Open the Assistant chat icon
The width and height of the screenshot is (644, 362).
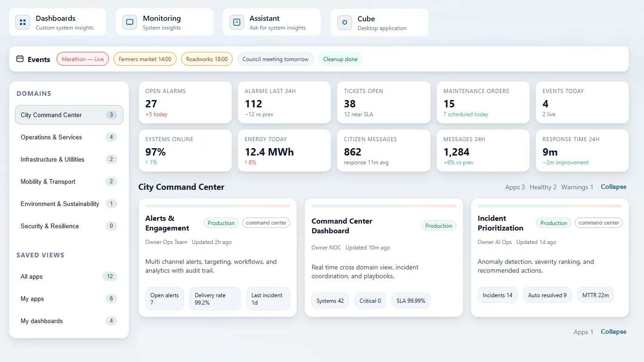(x=236, y=22)
